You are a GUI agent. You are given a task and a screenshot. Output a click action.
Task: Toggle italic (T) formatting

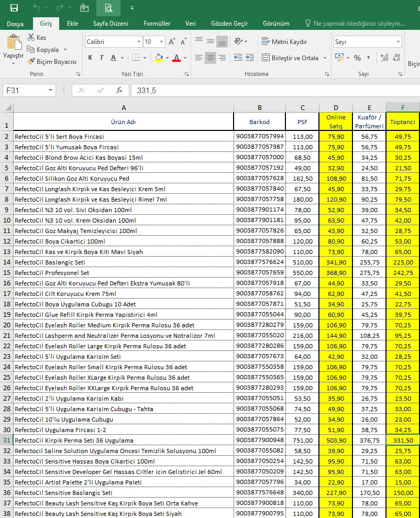[102, 58]
